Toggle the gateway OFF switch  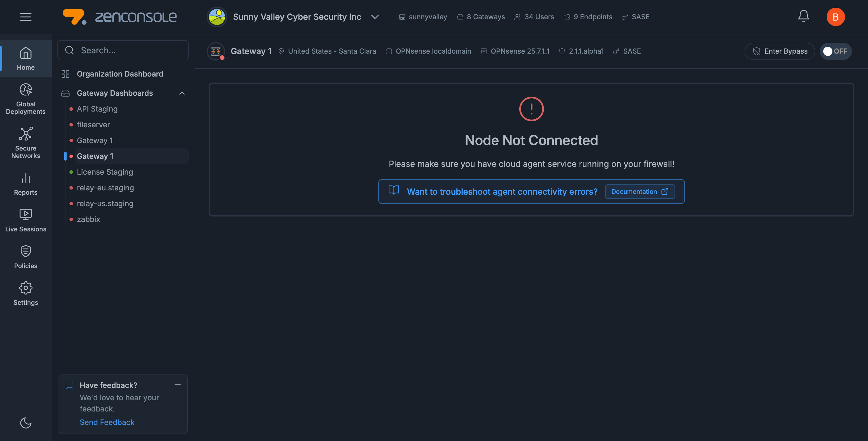point(836,51)
